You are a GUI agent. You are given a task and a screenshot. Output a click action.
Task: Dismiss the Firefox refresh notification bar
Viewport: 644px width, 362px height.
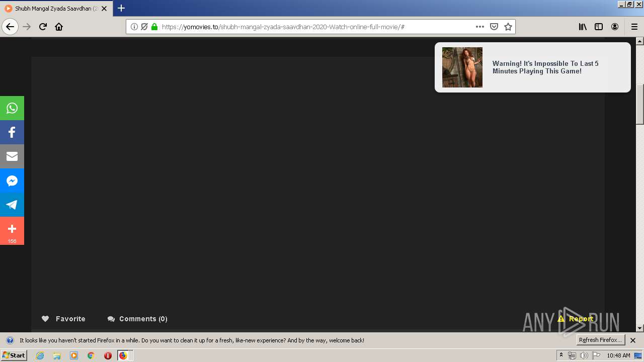tap(633, 340)
